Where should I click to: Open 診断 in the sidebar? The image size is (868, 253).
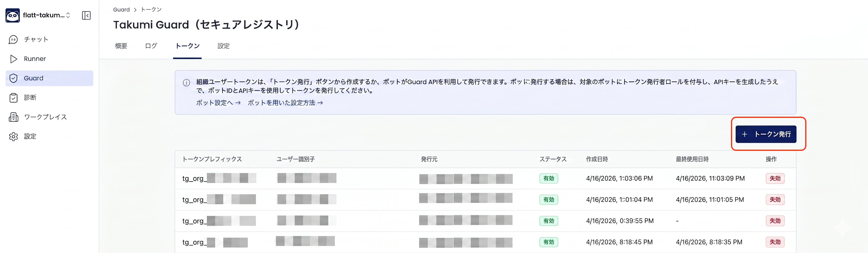coord(49,98)
